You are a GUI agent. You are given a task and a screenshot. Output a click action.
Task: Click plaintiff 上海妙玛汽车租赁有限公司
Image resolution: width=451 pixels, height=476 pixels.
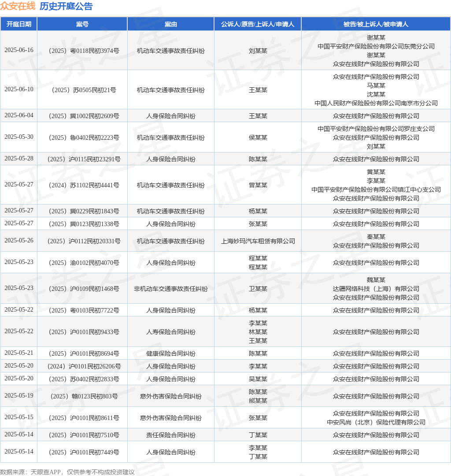click(x=258, y=241)
